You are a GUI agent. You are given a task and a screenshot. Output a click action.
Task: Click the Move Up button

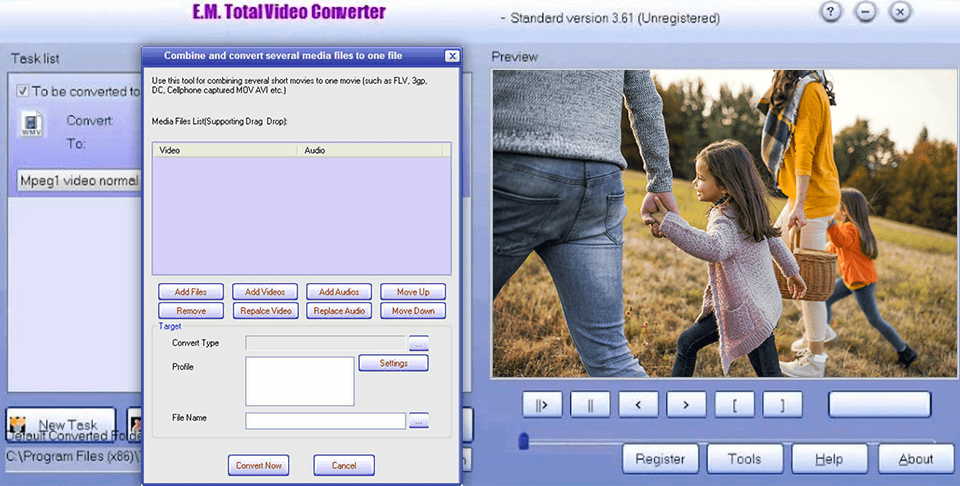point(413,292)
